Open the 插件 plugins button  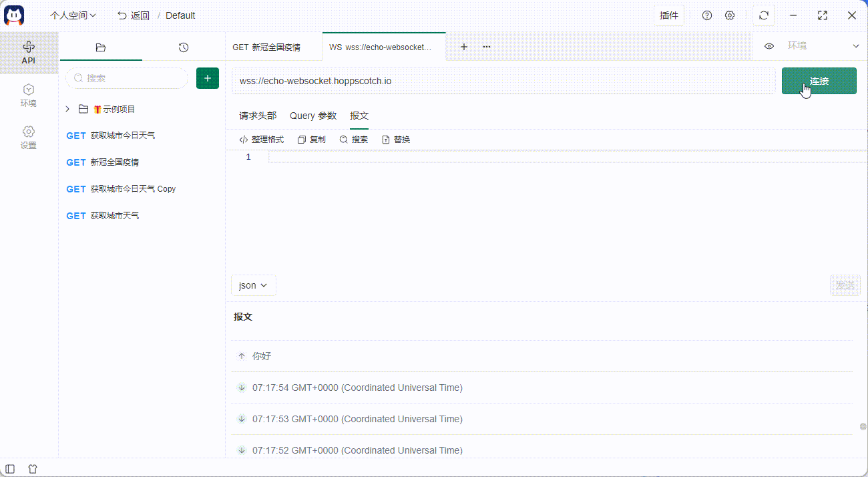pos(668,15)
